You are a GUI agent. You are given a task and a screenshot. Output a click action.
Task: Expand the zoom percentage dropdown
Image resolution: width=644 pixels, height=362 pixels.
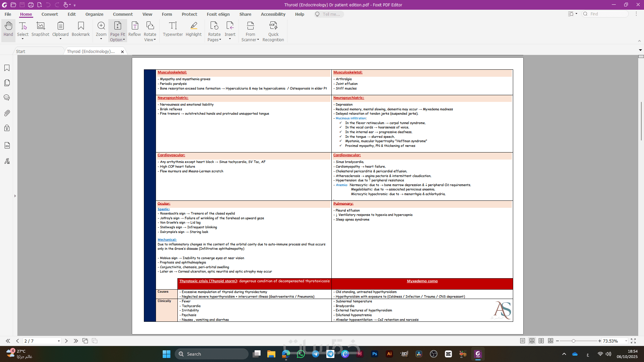(x=626, y=341)
